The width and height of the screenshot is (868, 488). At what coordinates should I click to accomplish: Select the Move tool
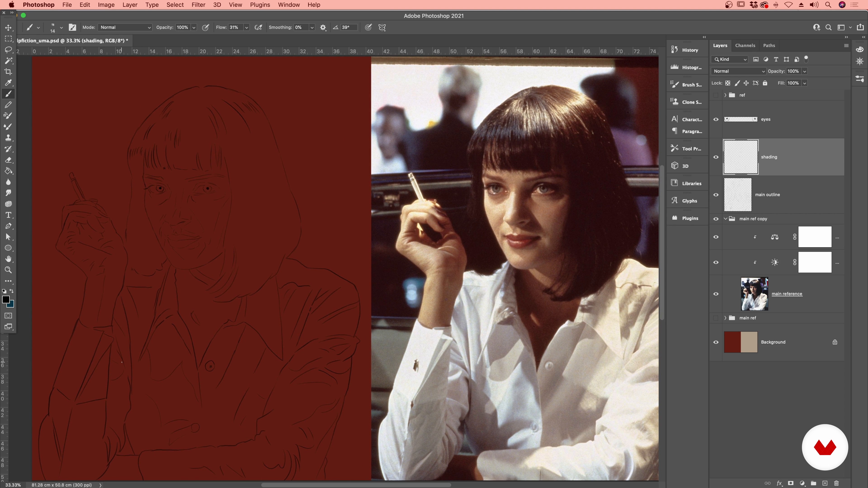[x=8, y=28]
